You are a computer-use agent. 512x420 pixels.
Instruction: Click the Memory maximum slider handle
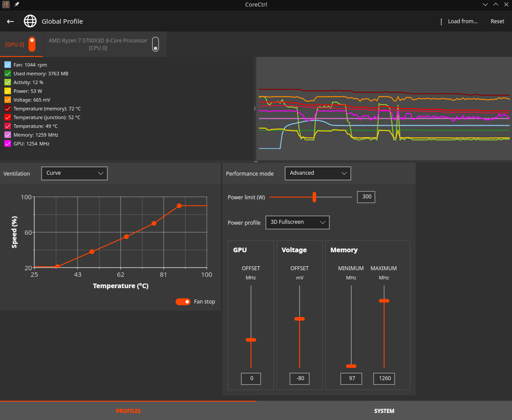point(384,301)
